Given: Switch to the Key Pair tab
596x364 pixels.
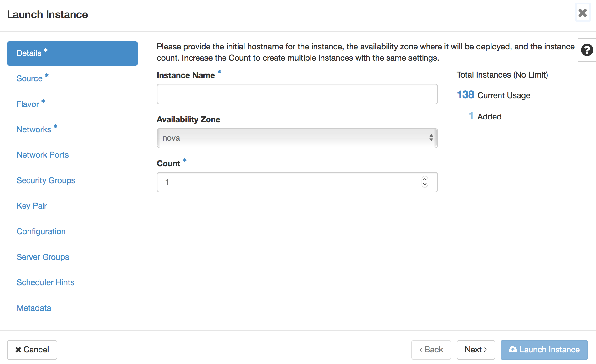Looking at the screenshot, I should pos(32,206).
